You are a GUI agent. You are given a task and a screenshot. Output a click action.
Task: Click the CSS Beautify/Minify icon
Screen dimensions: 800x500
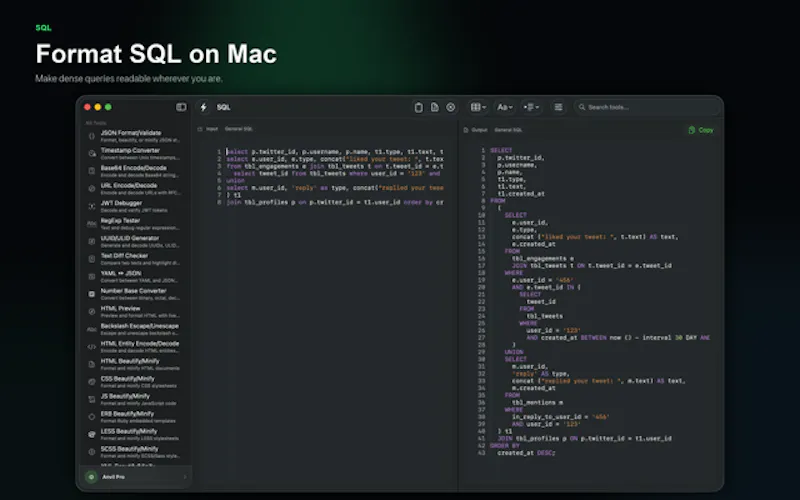tap(92, 382)
